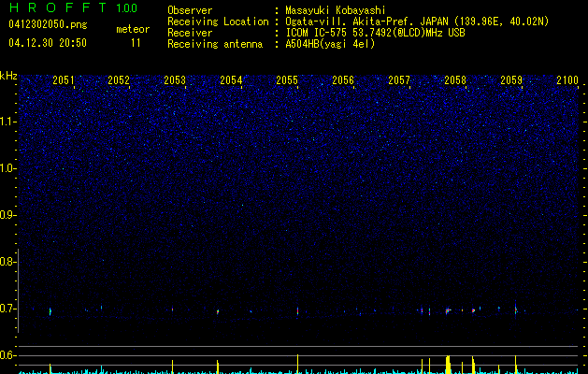Click the meteor label
Viewport: 588px width, 374px height.
click(133, 29)
